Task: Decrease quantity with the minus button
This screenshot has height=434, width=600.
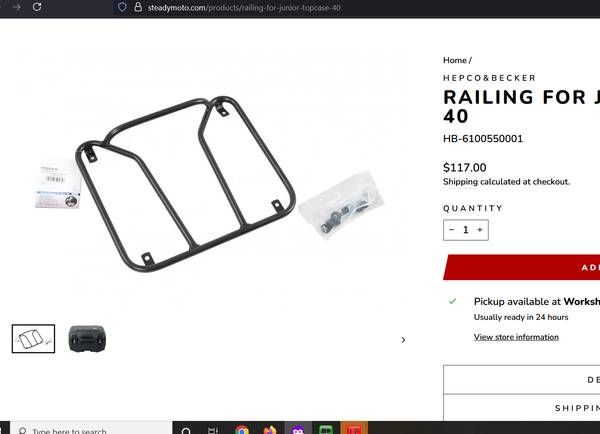Action: click(452, 230)
